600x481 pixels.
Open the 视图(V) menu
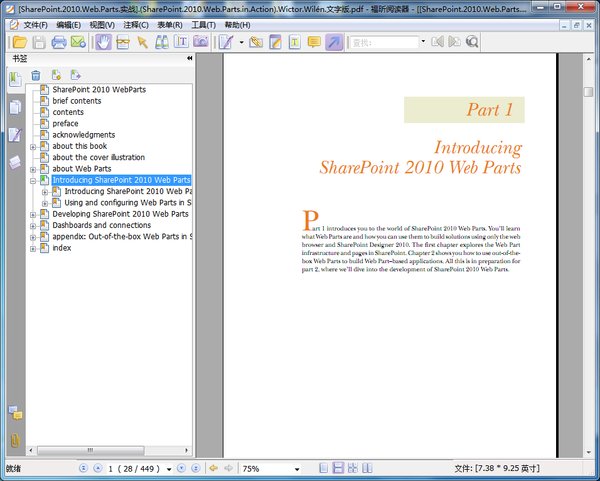tap(102, 24)
